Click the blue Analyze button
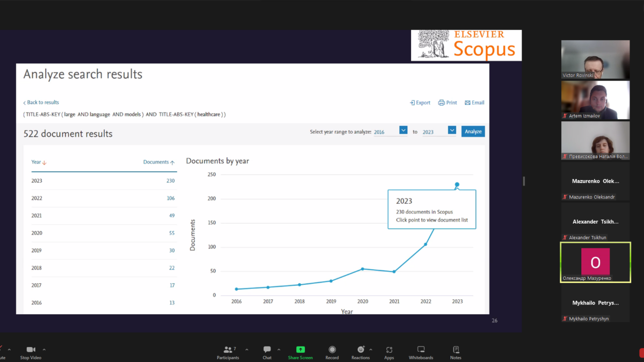Screen dimensions: 644x362 [473, 131]
